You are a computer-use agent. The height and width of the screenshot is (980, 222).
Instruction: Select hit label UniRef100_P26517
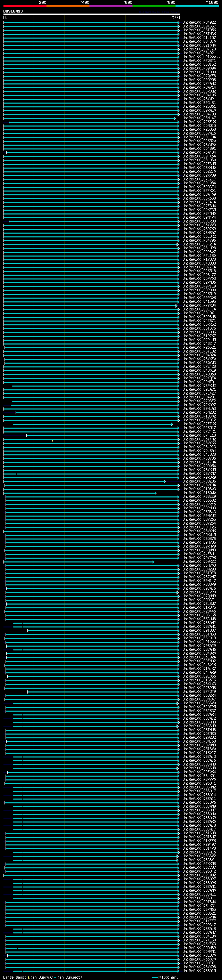[199, 428]
